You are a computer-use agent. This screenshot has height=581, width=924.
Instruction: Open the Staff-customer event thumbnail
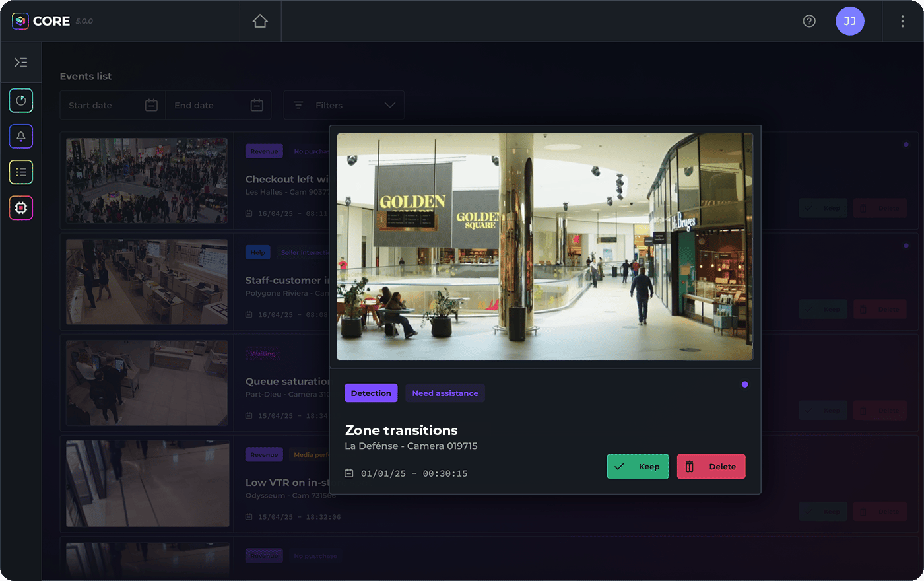pos(147,282)
